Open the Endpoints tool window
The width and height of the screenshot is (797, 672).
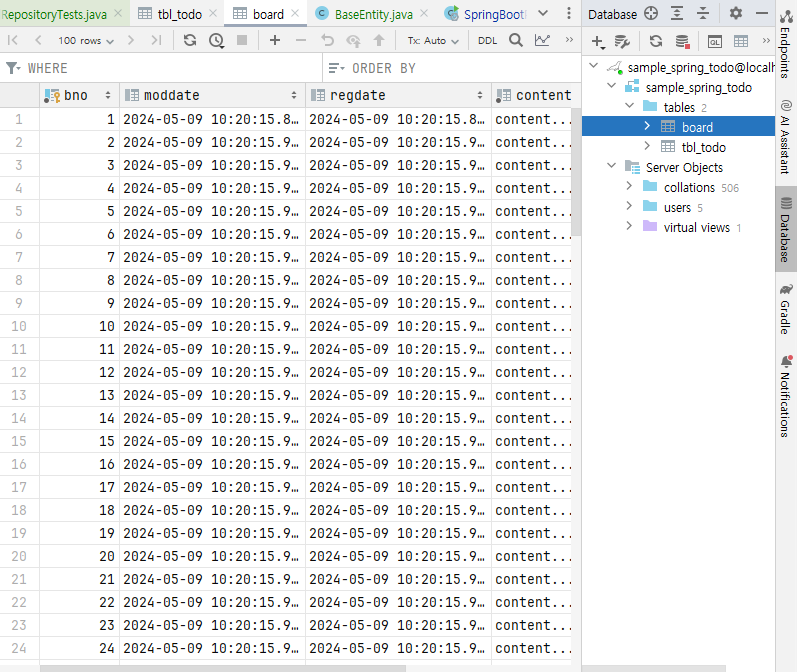click(786, 44)
